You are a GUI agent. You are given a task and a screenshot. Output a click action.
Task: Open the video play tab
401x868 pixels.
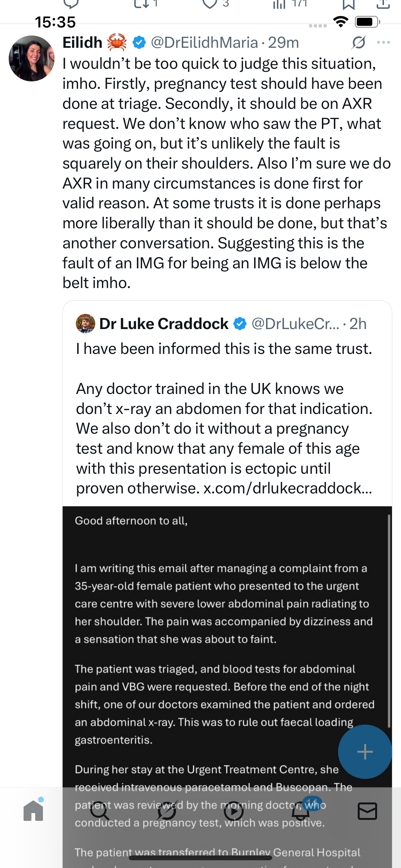click(x=233, y=811)
